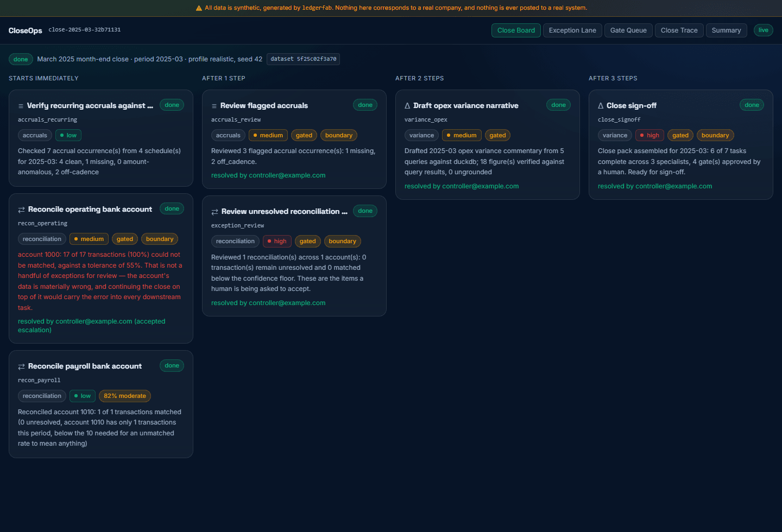Open the Verify recurring accruals card title
Screen dimensions: 782x532
tap(90, 106)
